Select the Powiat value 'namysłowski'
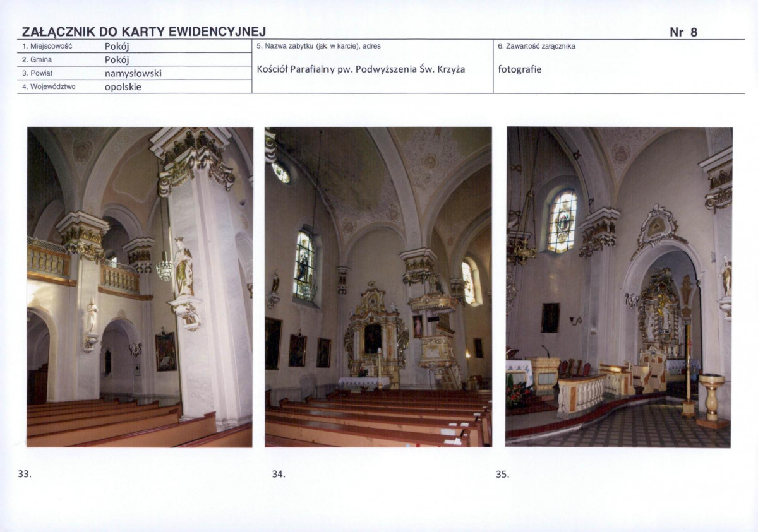The height and width of the screenshot is (532, 758). point(133,73)
